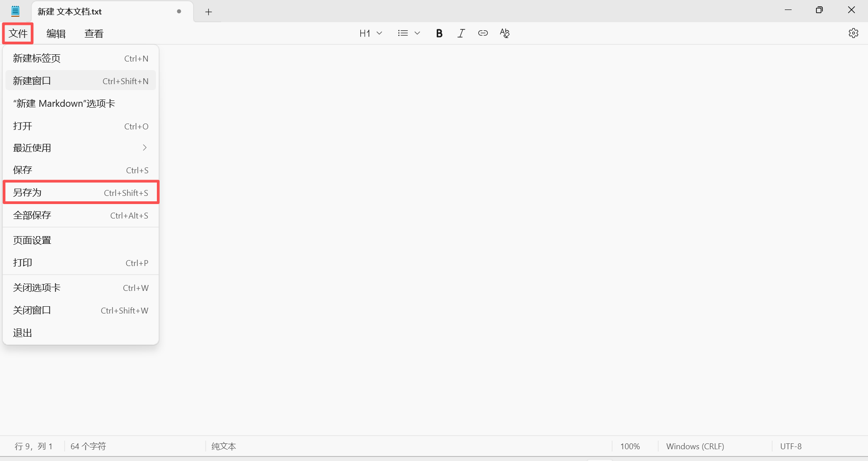The image size is (868, 461).
Task: Click the bulleted list icon
Action: click(x=403, y=33)
